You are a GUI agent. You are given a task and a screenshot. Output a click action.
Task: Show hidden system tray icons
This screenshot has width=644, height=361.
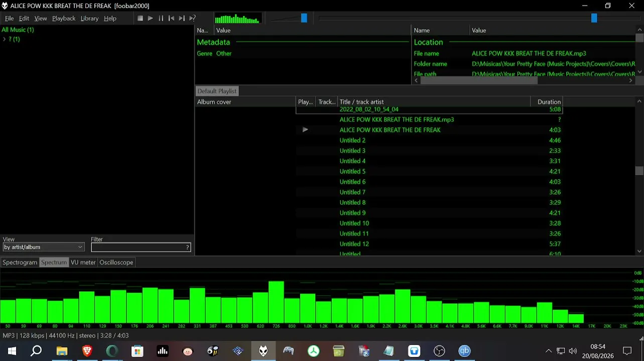pos(549,351)
